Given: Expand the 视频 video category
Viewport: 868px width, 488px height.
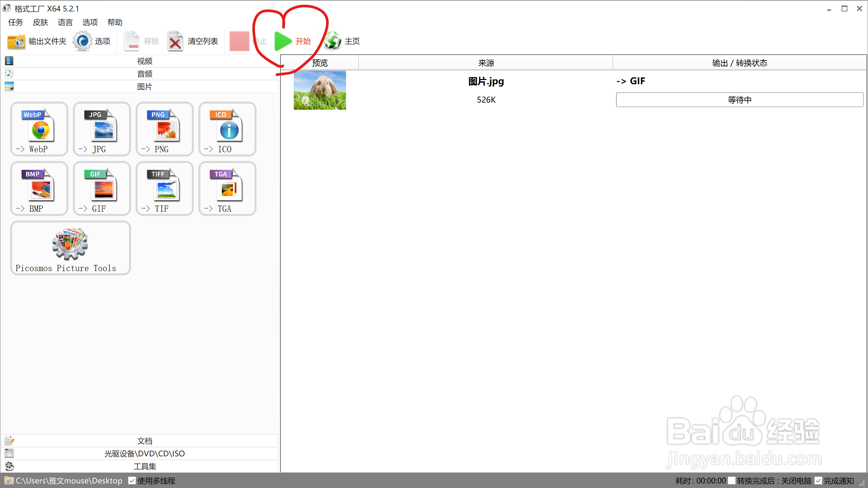Looking at the screenshot, I should pos(141,61).
